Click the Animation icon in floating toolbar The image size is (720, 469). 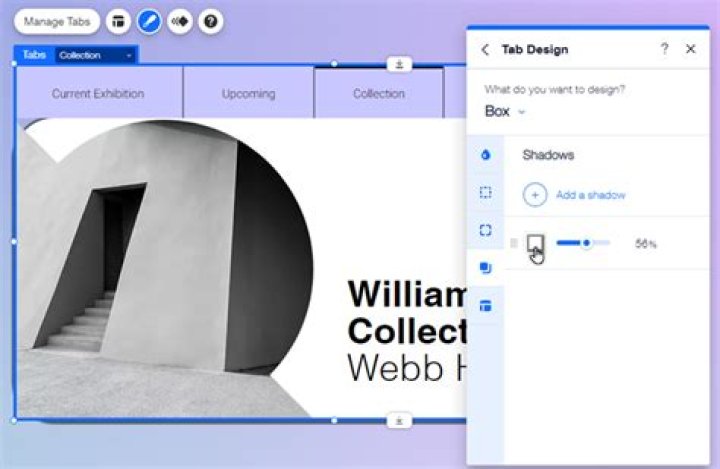click(x=180, y=20)
